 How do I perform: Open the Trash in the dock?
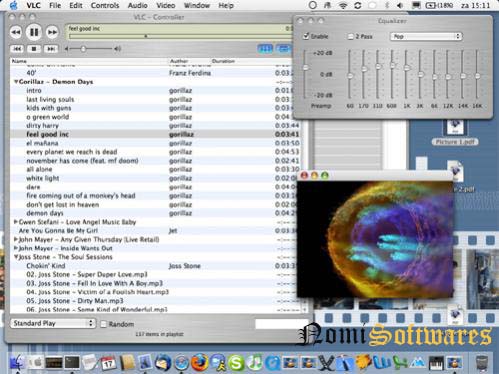point(481,363)
